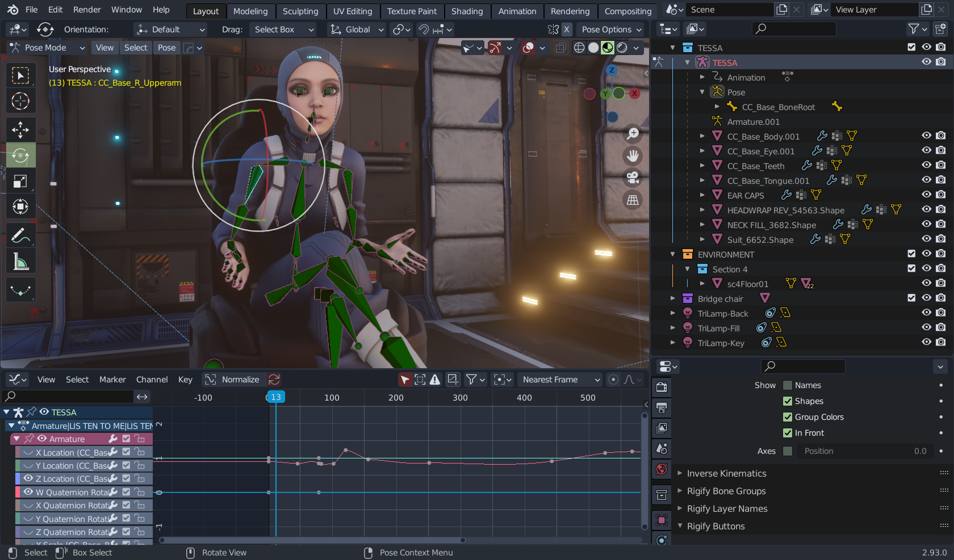Open the World properties tab icon
Viewport: 954px width, 560px height.
(x=662, y=469)
